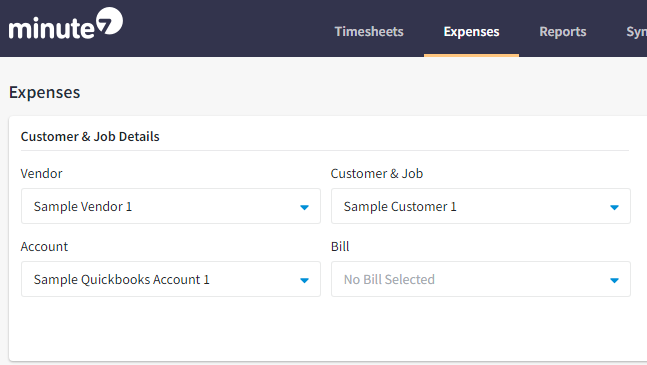The height and width of the screenshot is (365, 647).
Task: Click the Bill field label
Action: point(340,247)
